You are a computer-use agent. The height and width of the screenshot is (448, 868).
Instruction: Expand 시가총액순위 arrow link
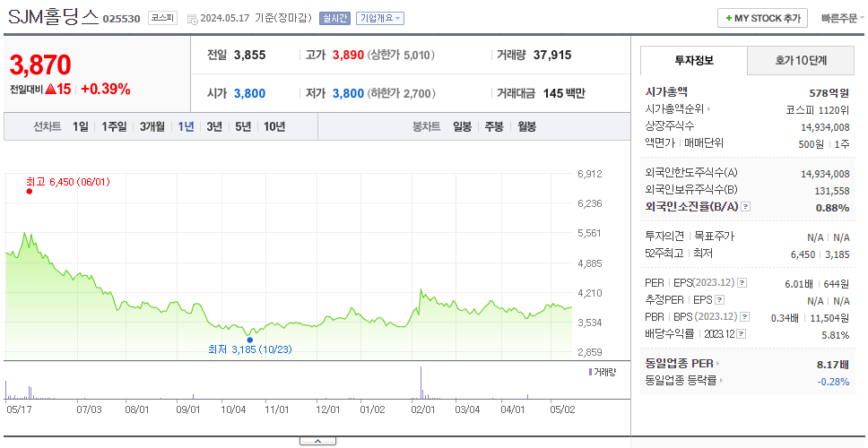678,109
